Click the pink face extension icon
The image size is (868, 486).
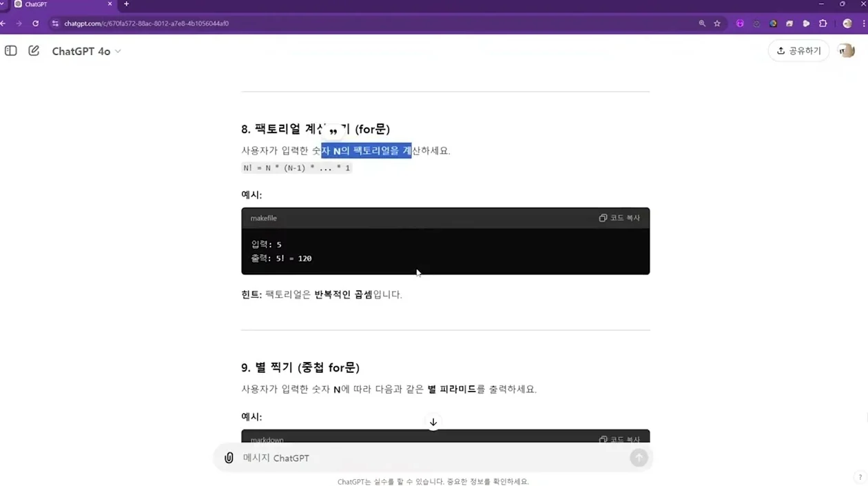(x=740, y=23)
